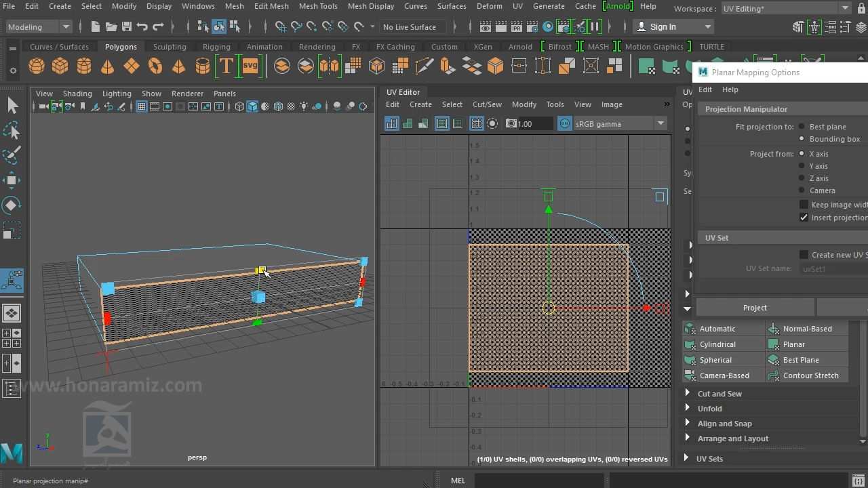
Task: Click the Contour Stretch button
Action: point(807,375)
